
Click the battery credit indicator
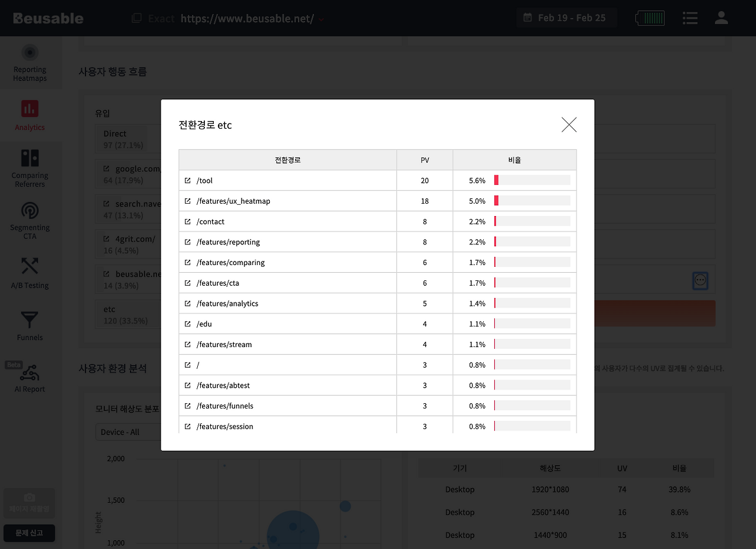point(650,18)
